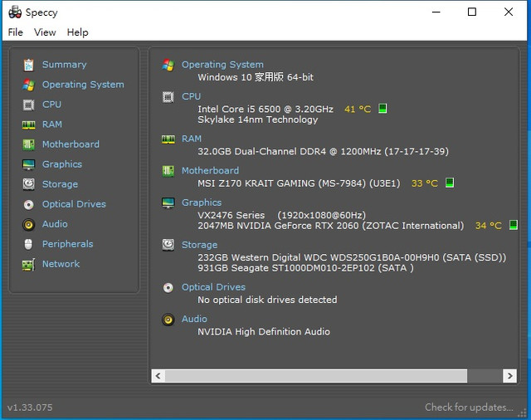Click the CPU heading link in summary
The width and height of the screenshot is (531, 420).
click(x=192, y=96)
